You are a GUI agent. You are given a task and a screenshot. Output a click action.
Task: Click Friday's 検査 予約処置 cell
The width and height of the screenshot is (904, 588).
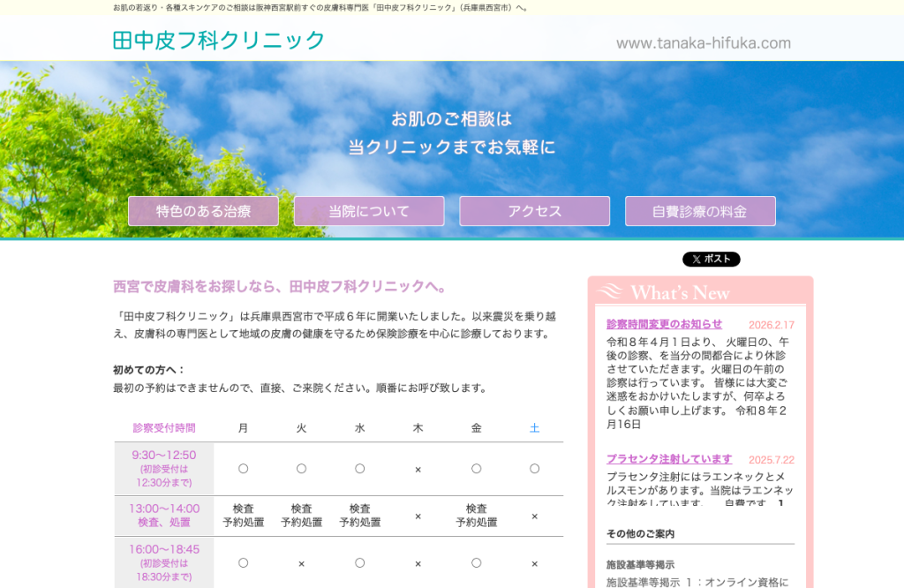click(476, 516)
